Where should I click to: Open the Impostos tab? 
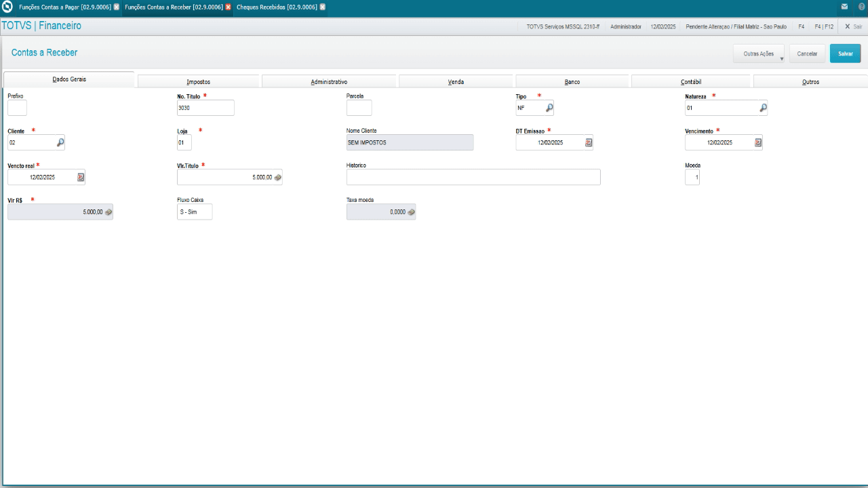[198, 81]
